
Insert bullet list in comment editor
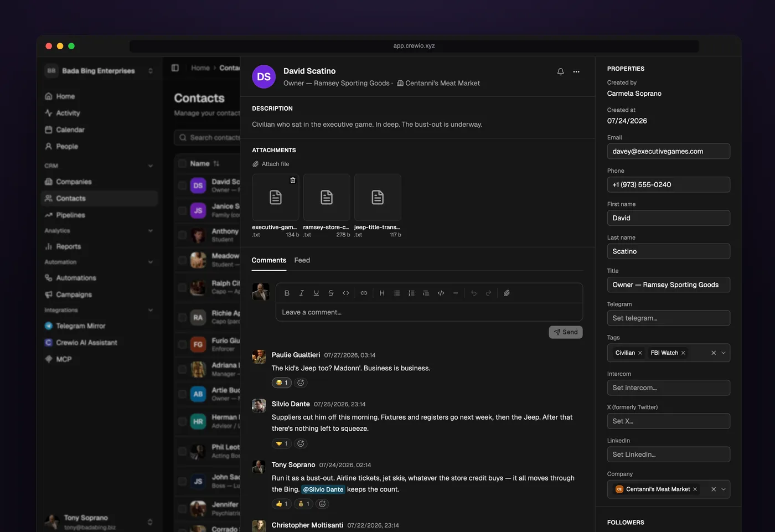397,293
